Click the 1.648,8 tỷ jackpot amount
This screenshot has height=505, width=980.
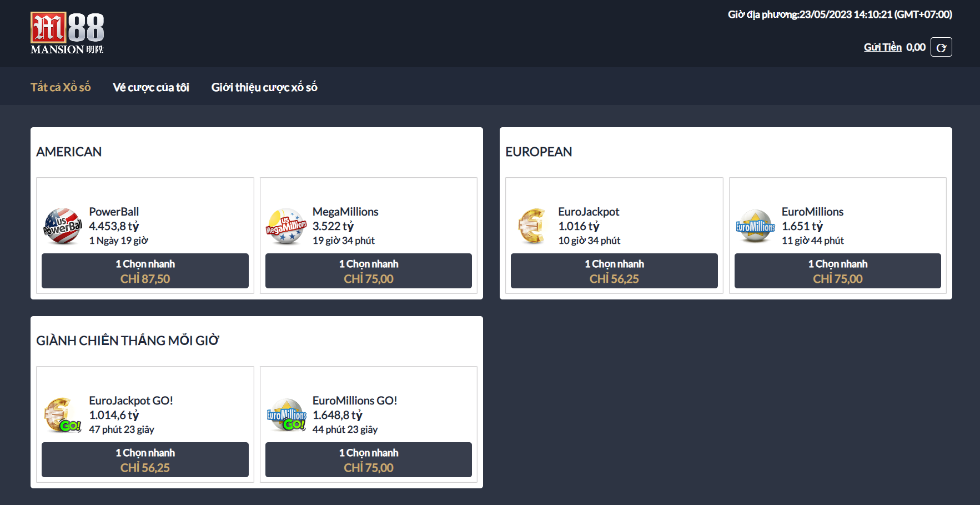(338, 415)
